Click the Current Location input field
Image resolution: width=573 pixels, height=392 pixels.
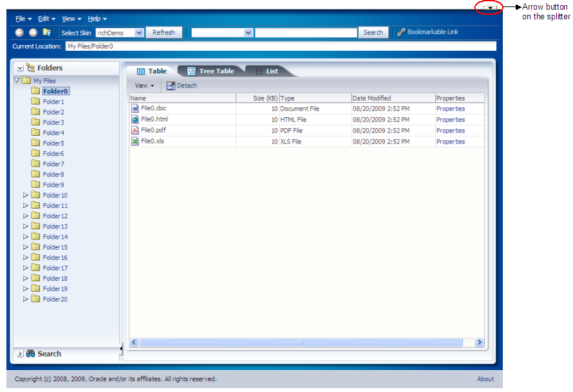[x=281, y=46]
